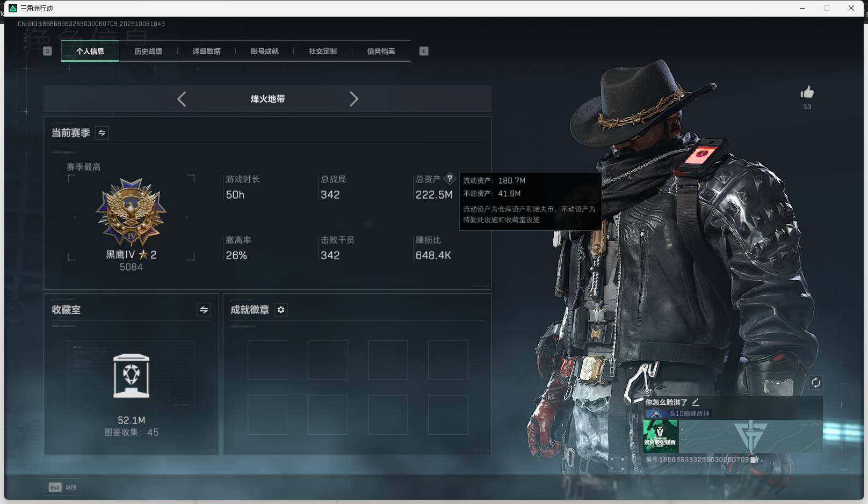Click the 游戏时长 value 50h
The height and width of the screenshot is (504, 868).
(235, 195)
